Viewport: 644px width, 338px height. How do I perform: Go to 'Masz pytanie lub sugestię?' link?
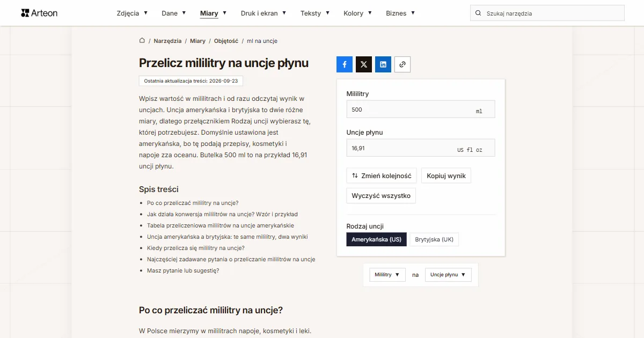click(x=183, y=270)
